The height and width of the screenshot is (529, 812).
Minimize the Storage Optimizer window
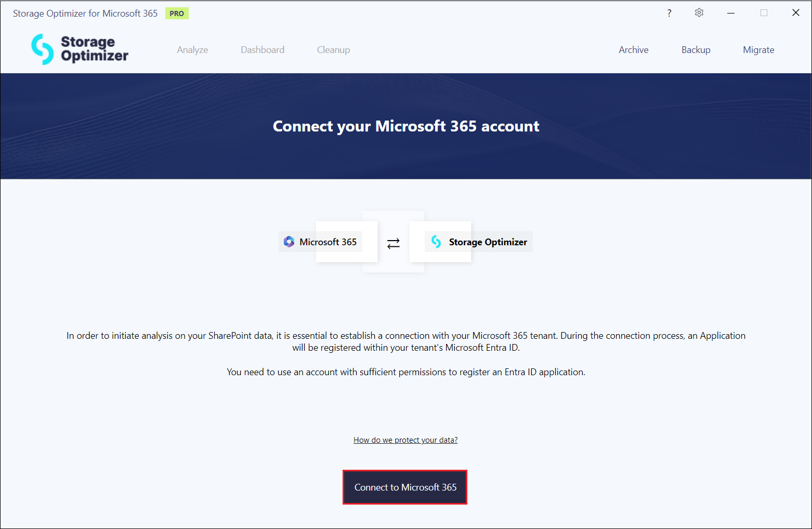[731, 13]
